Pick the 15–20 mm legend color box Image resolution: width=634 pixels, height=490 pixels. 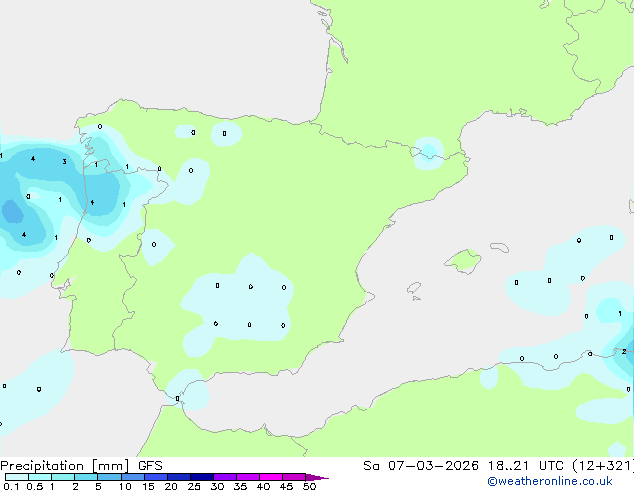[156, 477]
